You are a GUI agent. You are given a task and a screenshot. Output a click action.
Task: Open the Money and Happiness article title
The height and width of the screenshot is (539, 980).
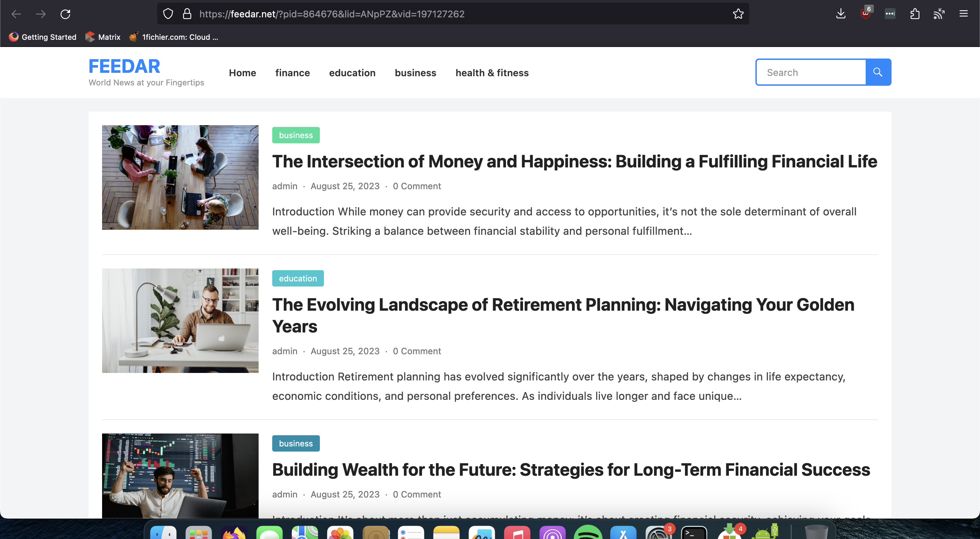574,161
